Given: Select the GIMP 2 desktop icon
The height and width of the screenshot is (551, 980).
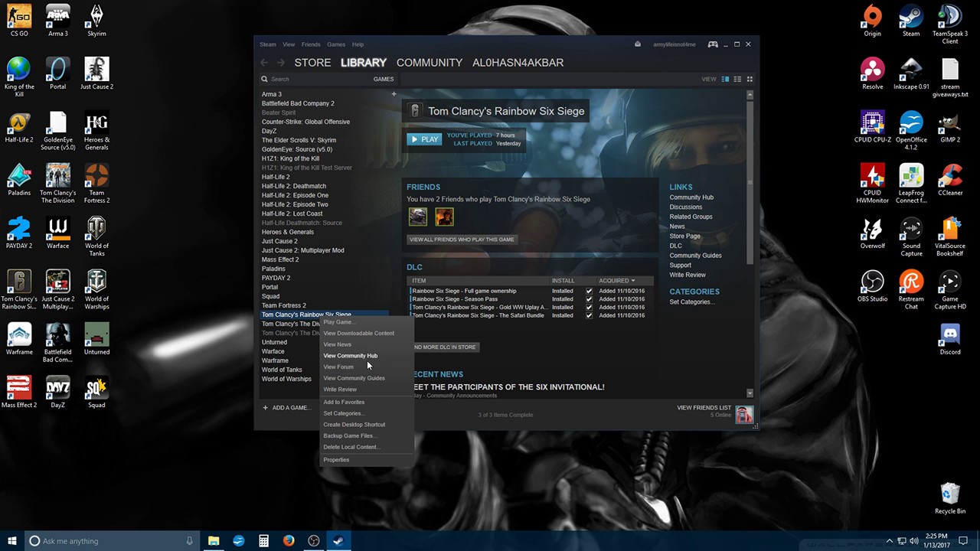Looking at the screenshot, I should tap(950, 126).
